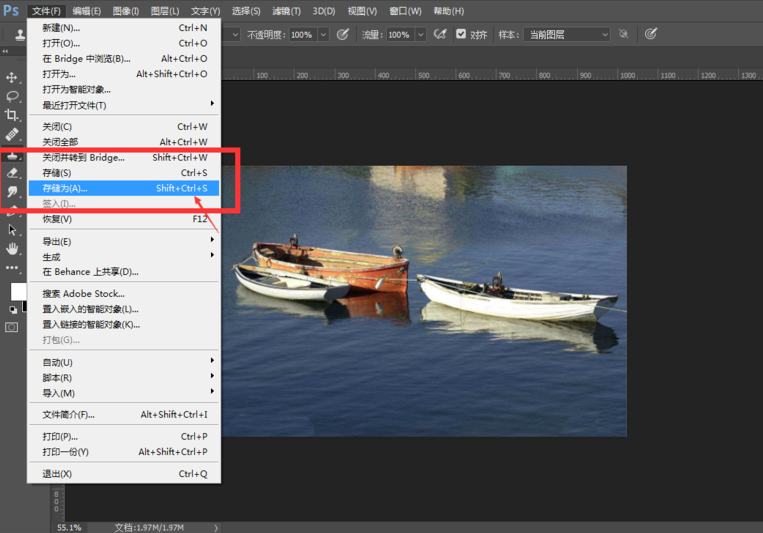Open the 滤镜(T) menu

point(286,11)
